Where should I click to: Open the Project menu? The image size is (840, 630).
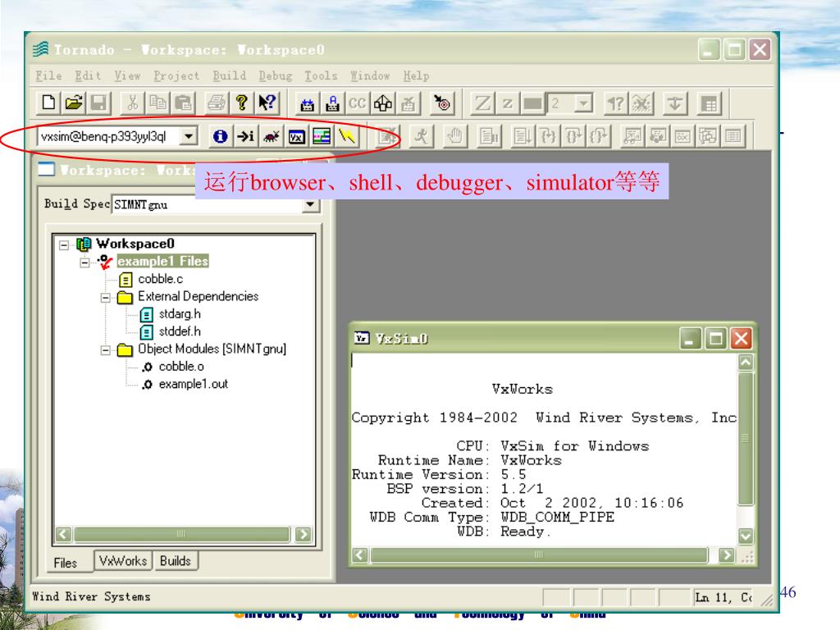(176, 76)
